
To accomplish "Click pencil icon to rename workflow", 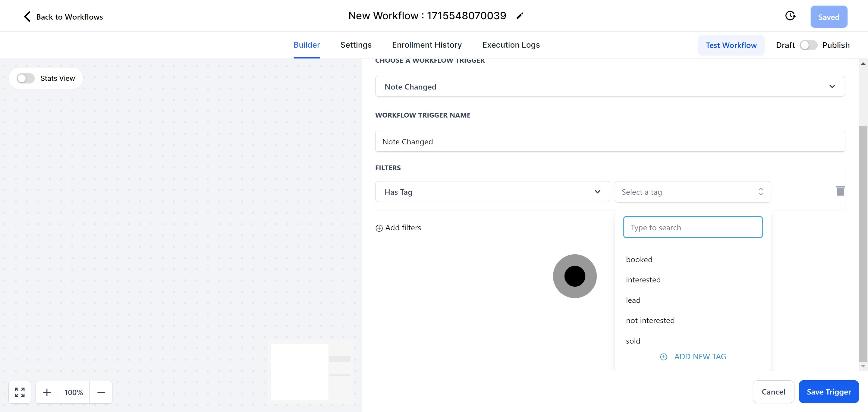I will (x=520, y=16).
